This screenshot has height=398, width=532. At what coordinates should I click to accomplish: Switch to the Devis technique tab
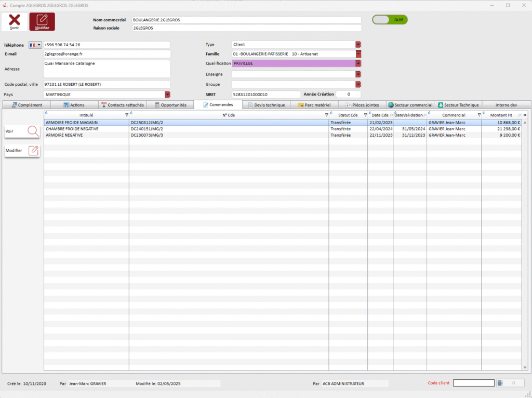267,105
